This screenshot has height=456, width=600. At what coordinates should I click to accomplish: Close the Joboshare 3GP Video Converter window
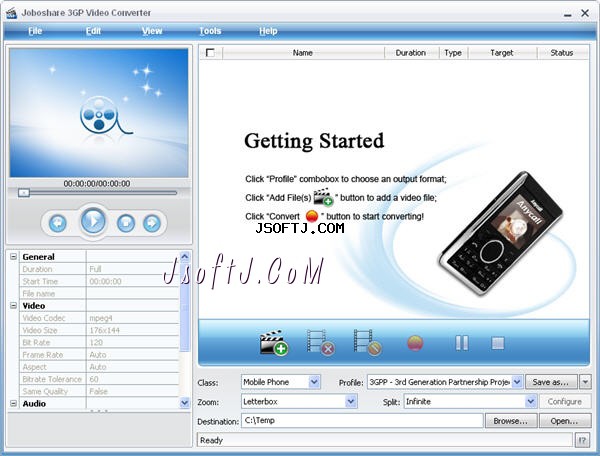pos(585,13)
